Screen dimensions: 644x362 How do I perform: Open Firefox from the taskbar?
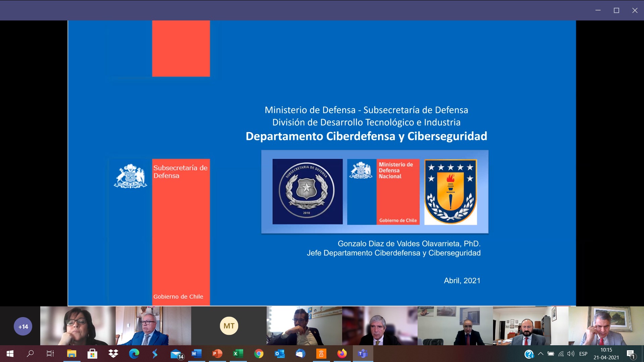click(x=342, y=354)
